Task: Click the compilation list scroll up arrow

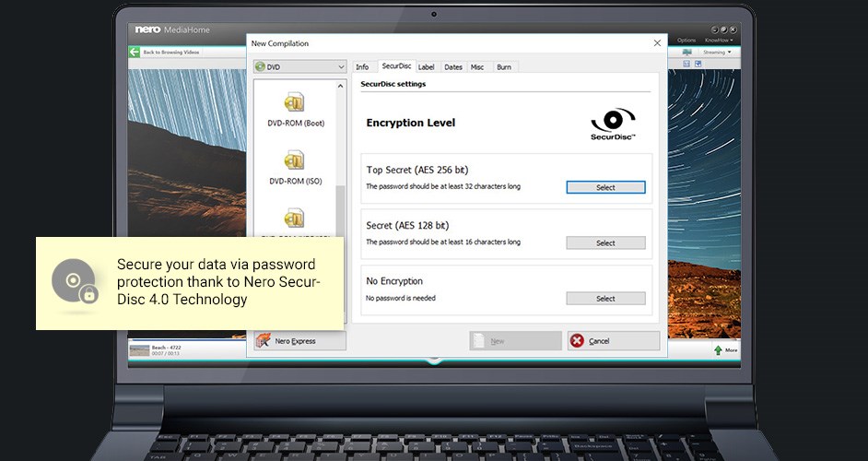Action: [340, 86]
